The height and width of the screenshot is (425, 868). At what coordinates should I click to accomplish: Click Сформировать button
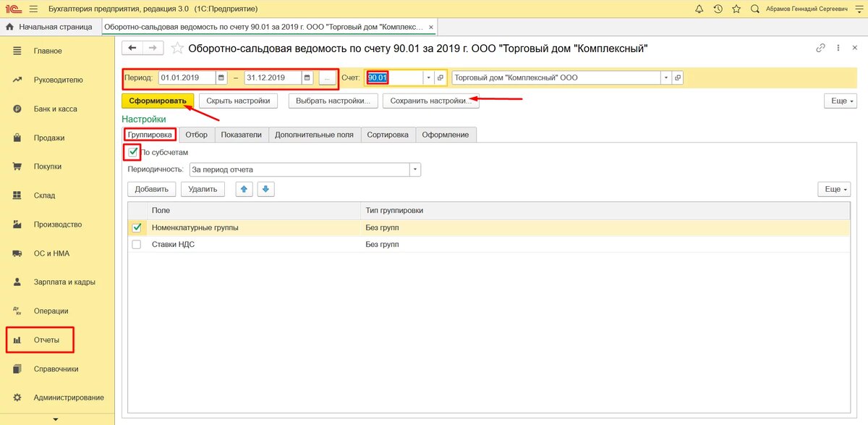tap(158, 101)
